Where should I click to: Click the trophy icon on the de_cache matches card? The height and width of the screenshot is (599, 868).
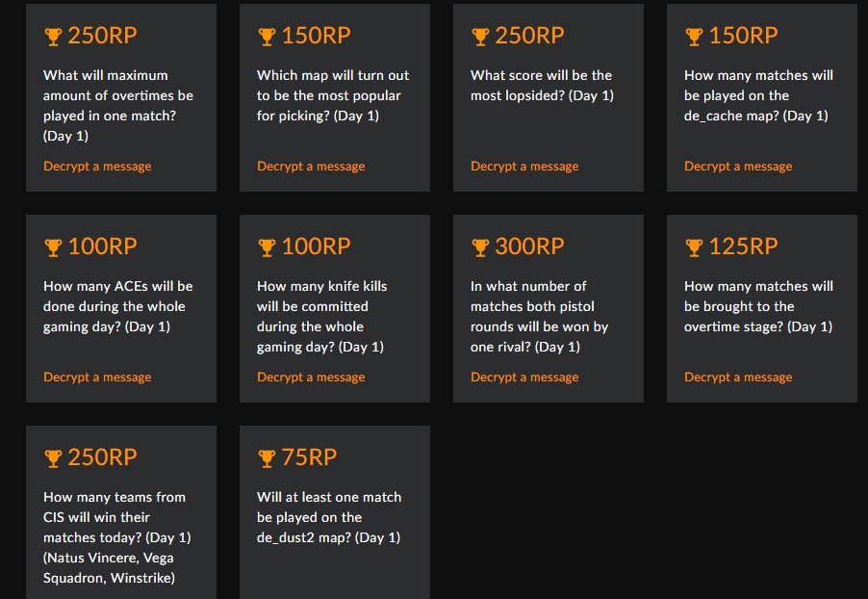coord(694,37)
